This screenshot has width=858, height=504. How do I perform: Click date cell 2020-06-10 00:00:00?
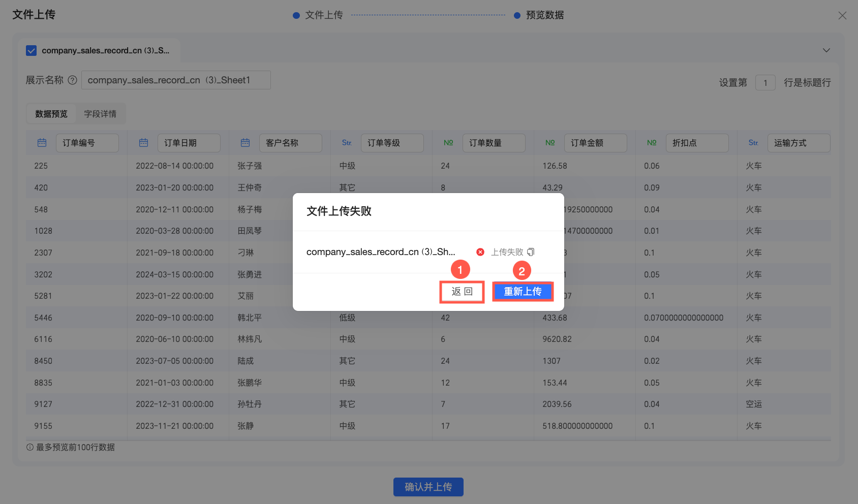click(x=175, y=339)
